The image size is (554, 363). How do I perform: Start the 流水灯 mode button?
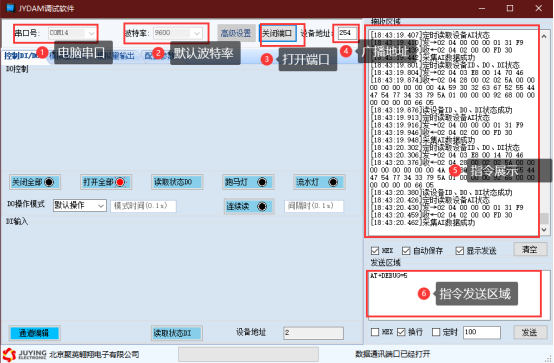[x=319, y=182]
